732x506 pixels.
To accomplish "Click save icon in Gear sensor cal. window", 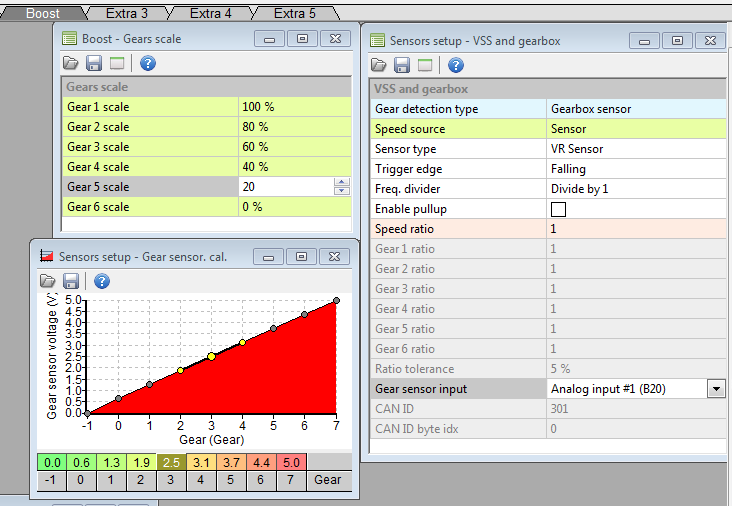I will 71,281.
